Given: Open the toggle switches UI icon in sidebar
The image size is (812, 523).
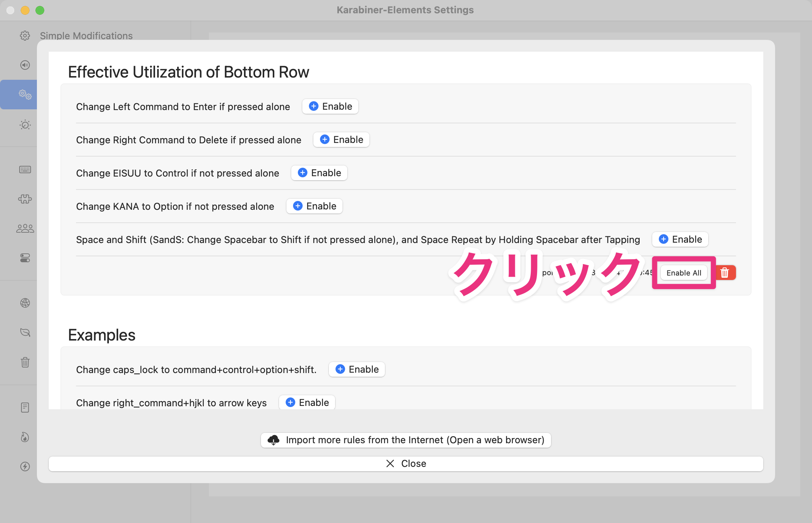Looking at the screenshot, I should click(x=25, y=258).
